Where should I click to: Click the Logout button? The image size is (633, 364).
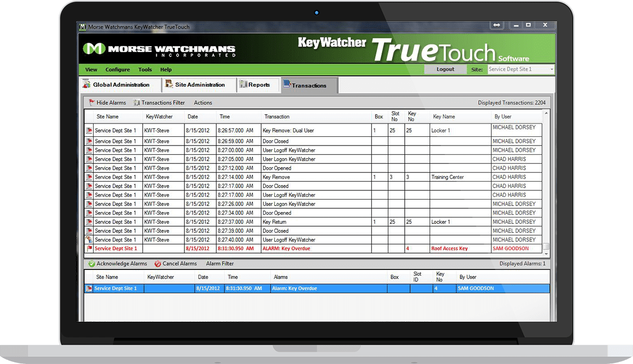click(445, 69)
